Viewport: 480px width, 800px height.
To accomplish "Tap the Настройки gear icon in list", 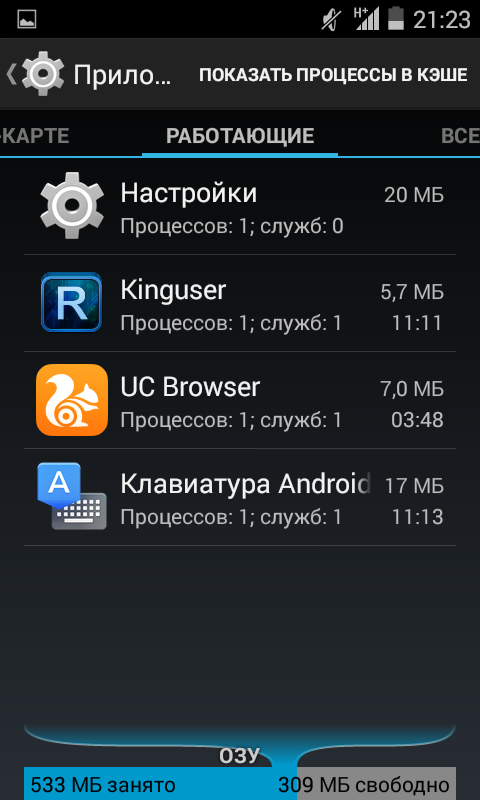I will pos(71,205).
